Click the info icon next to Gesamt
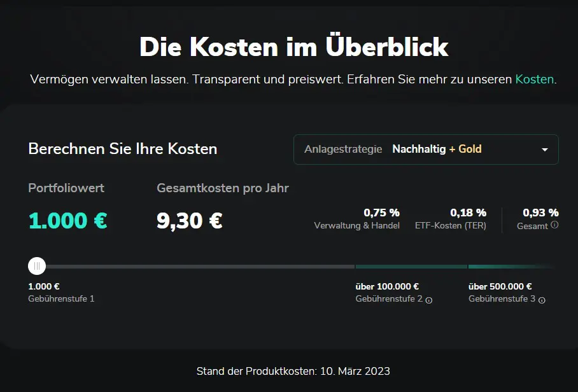Screen dimensions: 578x392 [555, 225]
